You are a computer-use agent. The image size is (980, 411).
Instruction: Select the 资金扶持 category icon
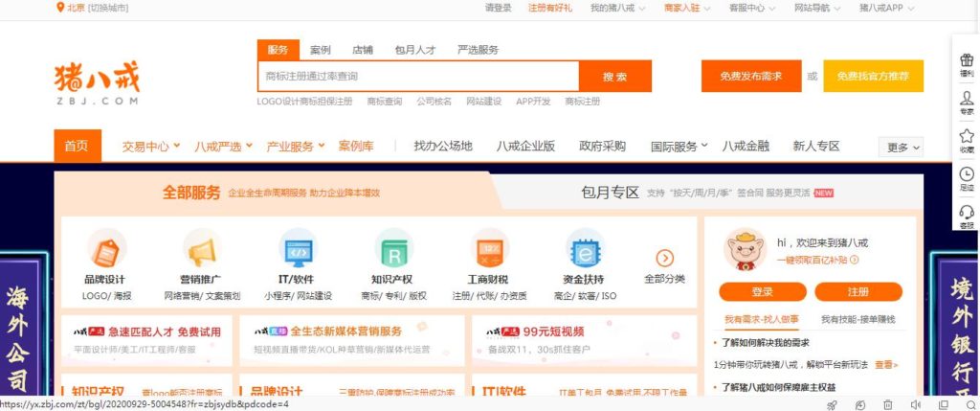point(585,249)
